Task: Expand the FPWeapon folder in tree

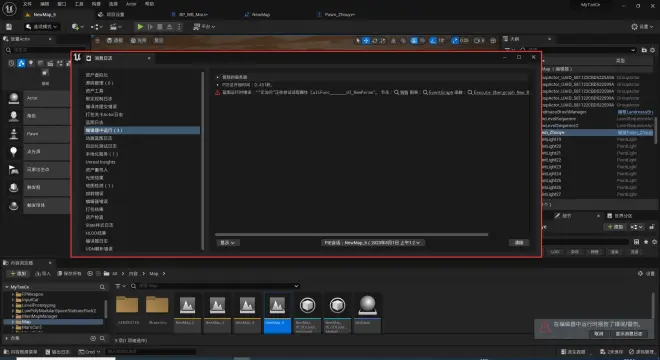Action: [x=13, y=294]
